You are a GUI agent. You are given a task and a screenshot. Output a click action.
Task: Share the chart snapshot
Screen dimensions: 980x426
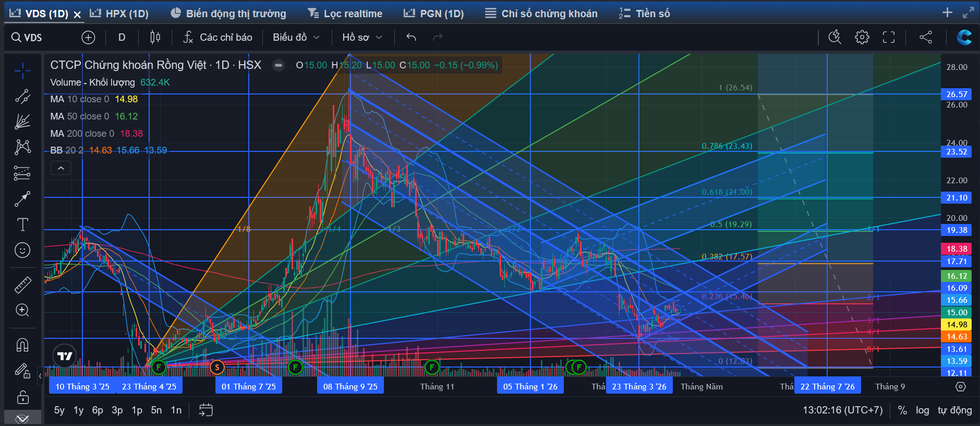click(926, 37)
